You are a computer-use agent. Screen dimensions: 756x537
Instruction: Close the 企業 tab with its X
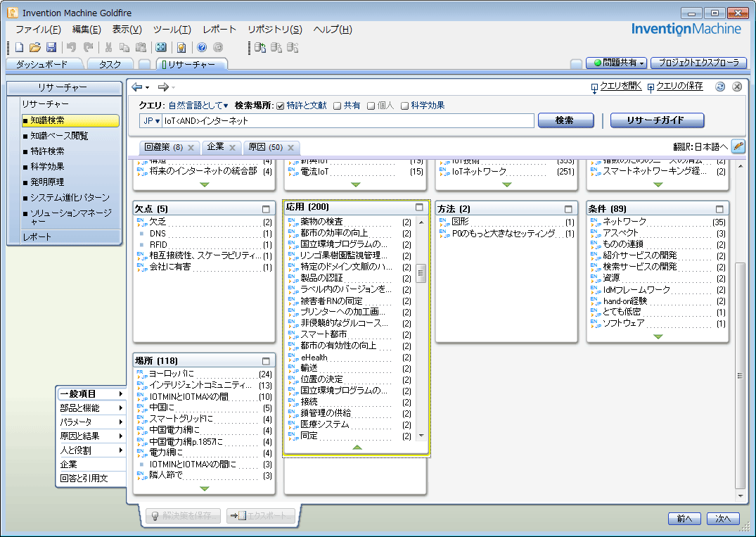(232, 148)
